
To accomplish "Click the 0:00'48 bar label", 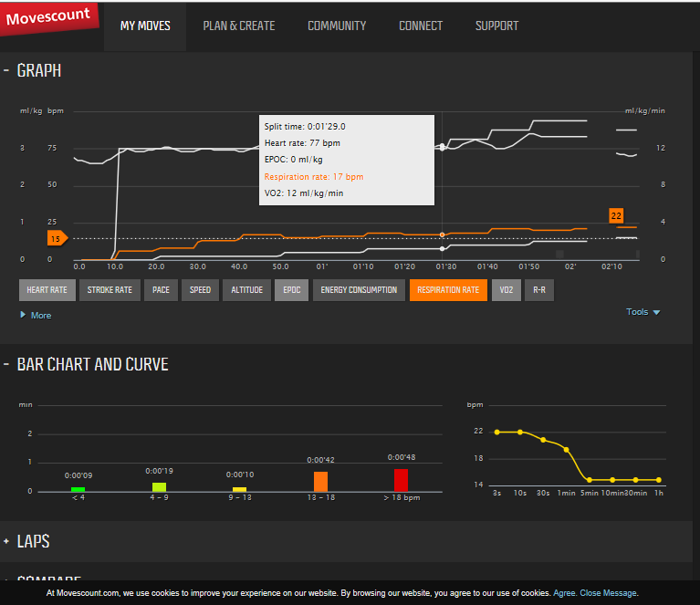I will pyautogui.click(x=402, y=457).
